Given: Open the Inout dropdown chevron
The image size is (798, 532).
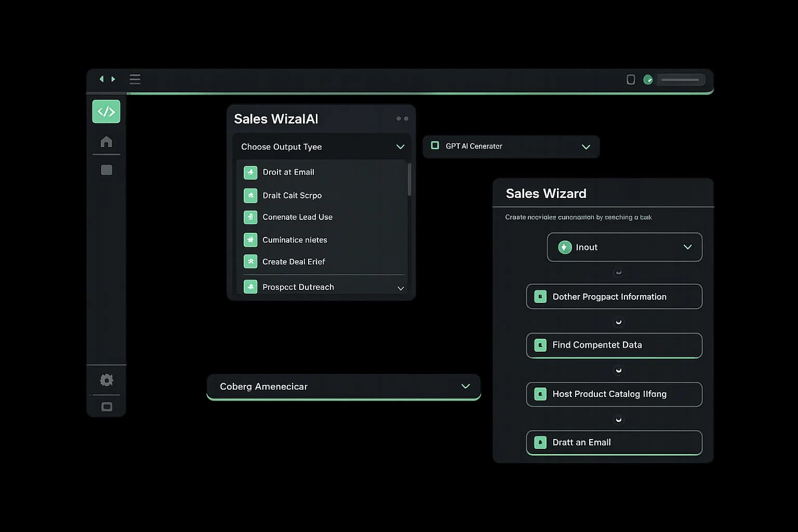Looking at the screenshot, I should tap(687, 247).
